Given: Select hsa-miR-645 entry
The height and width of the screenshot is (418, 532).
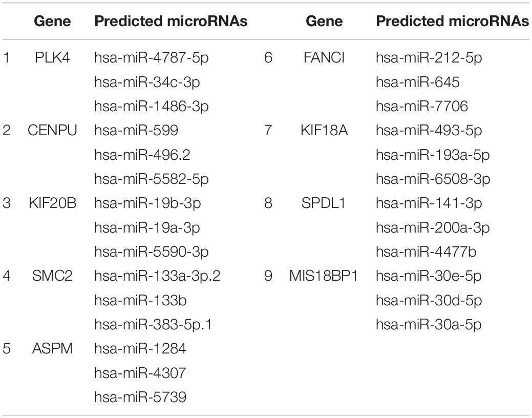Looking at the screenshot, I should point(418,82).
